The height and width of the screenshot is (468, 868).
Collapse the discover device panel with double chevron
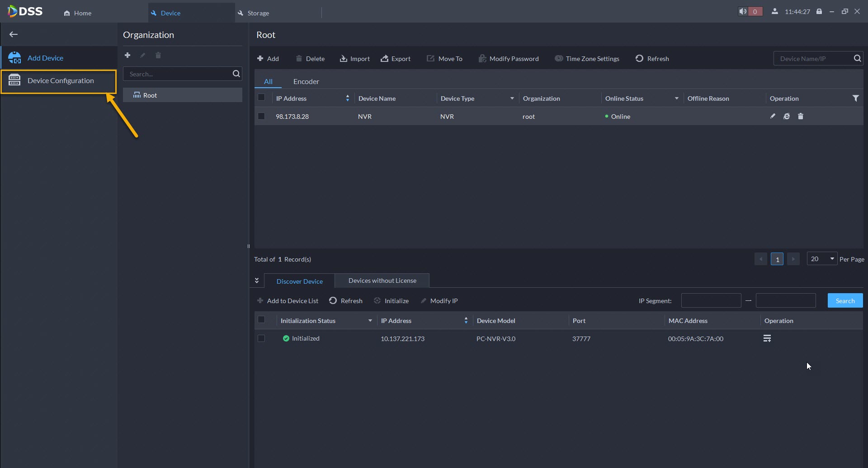pyautogui.click(x=257, y=281)
